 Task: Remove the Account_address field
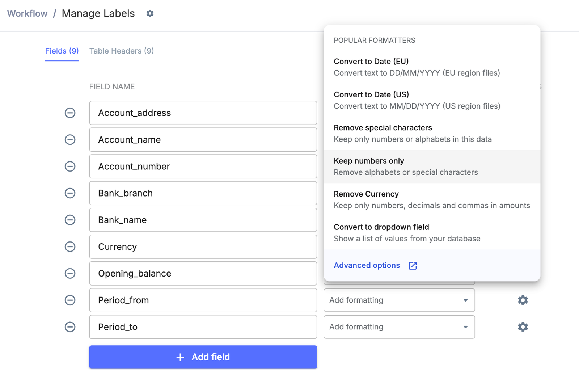coord(70,113)
